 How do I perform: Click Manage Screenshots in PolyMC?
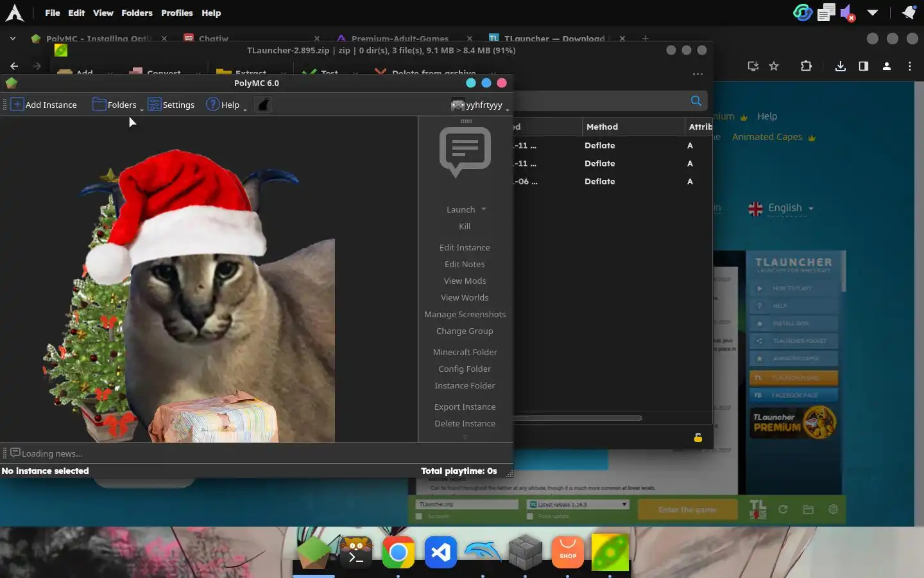[465, 314]
